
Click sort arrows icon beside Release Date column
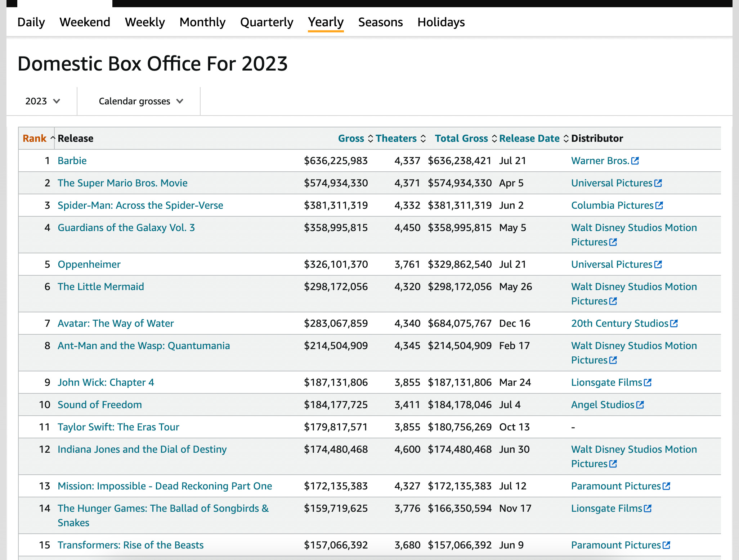[x=566, y=139]
